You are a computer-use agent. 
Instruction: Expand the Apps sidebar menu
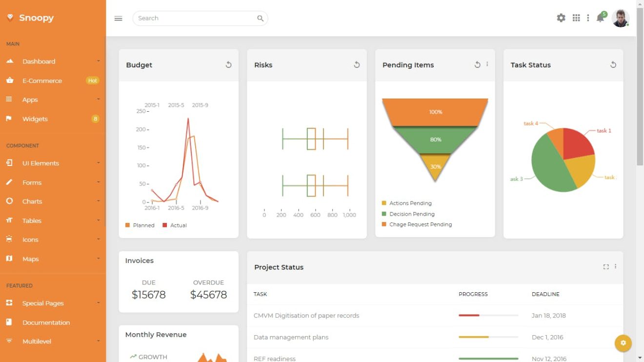click(30, 100)
